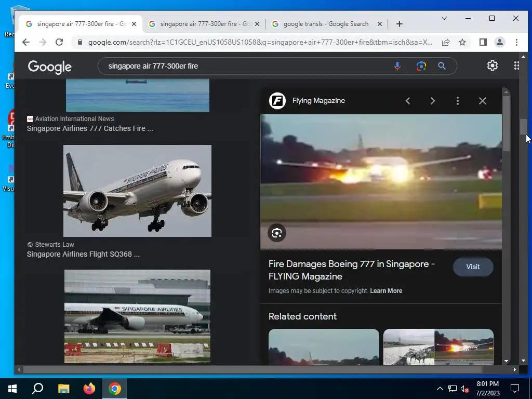Click Lens icon on the preview image
532x399 pixels.
(277, 233)
